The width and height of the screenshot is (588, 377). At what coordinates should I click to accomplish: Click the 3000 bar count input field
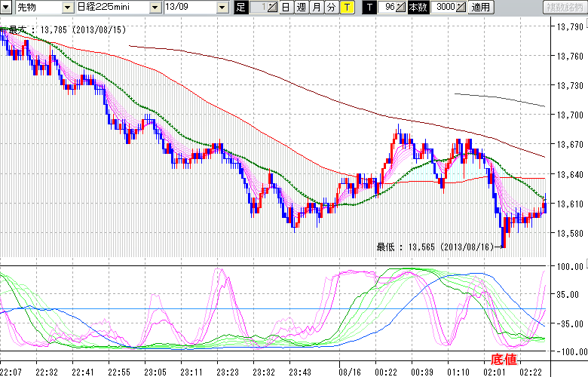coord(445,8)
